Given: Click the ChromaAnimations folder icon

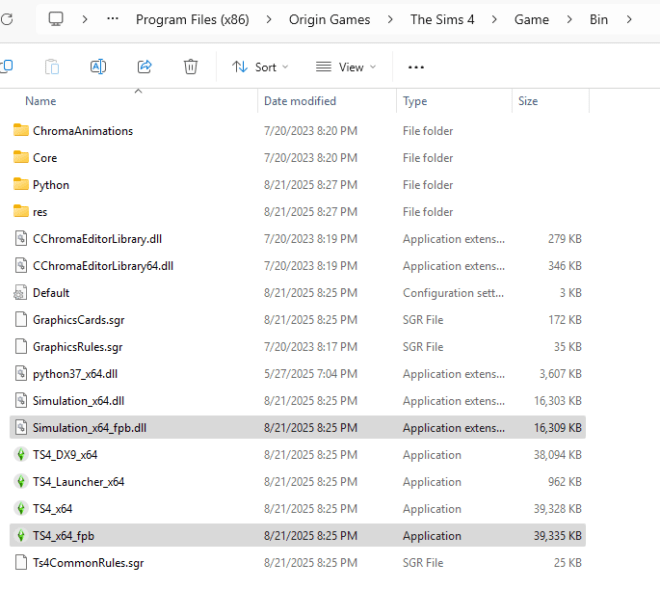Looking at the screenshot, I should pyautogui.click(x=21, y=131).
